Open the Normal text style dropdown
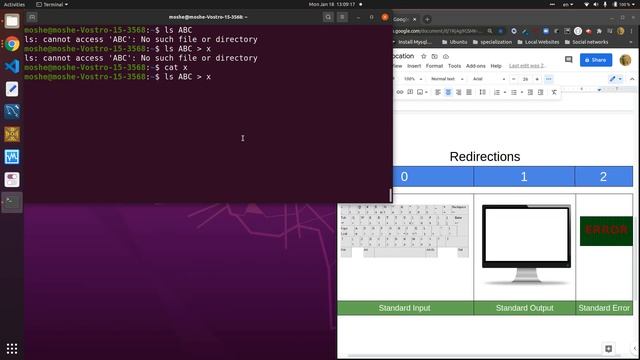The image size is (640, 360). click(x=447, y=79)
